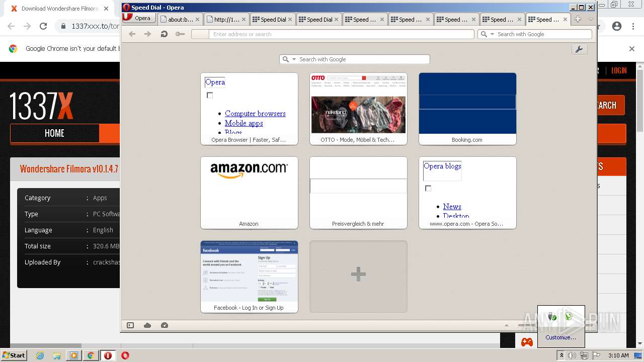The image size is (644, 362).
Task: Close the active Speed Dial tab
Action: [566, 20]
